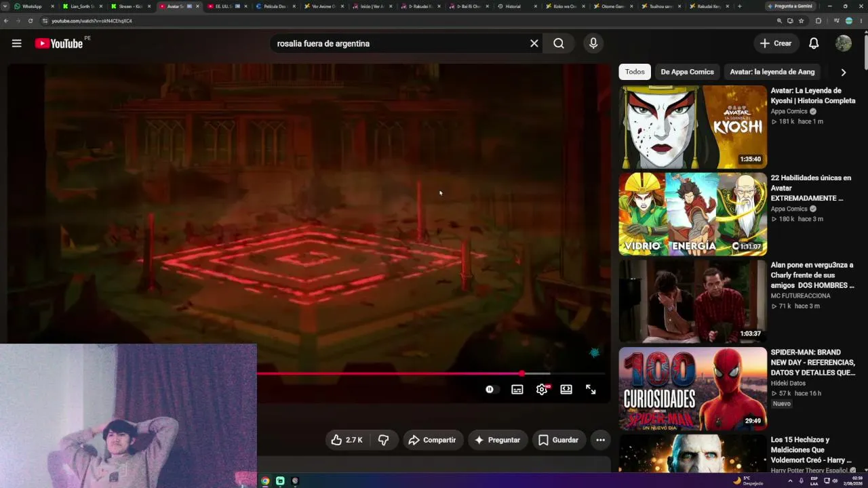Open the 22 Habilidades únicas thumbnail

click(693, 214)
